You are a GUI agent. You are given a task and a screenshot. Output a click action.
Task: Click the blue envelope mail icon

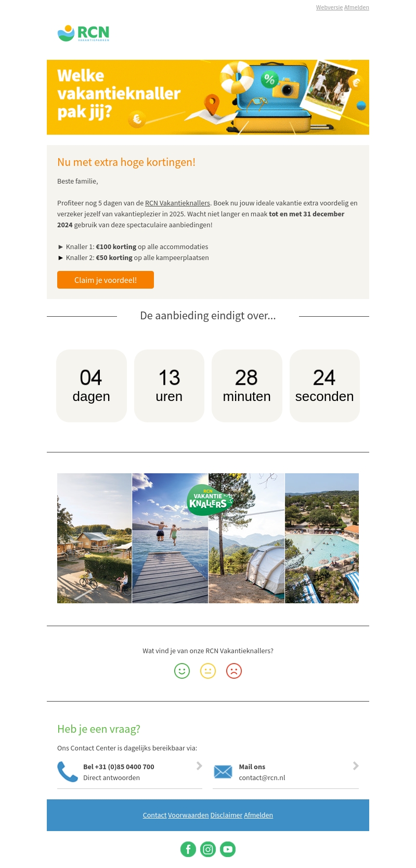(223, 772)
